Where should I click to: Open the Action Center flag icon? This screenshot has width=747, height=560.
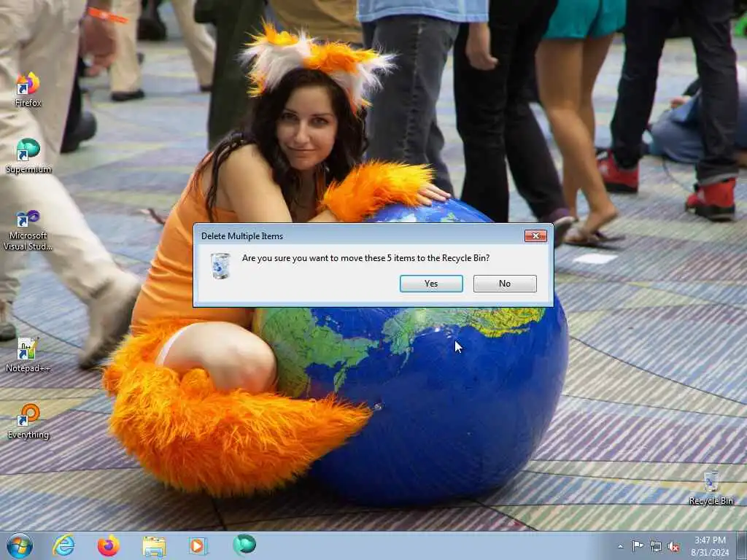(638, 546)
